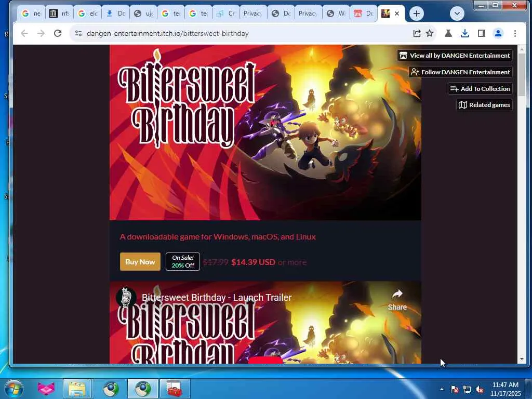This screenshot has width=532, height=399.
Task: Close the active Bittersweet Birthday tab
Action: pyautogui.click(x=396, y=14)
